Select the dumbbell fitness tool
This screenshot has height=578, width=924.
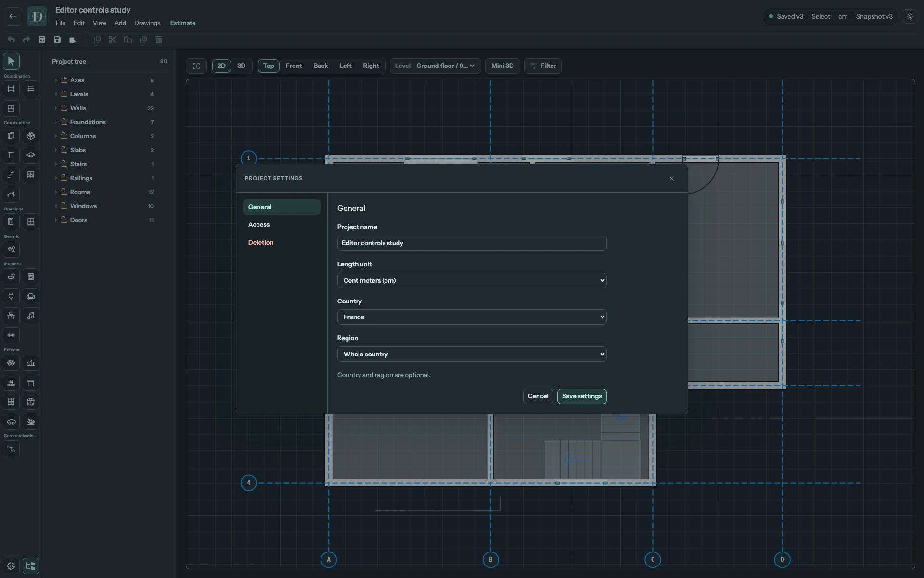(x=11, y=335)
